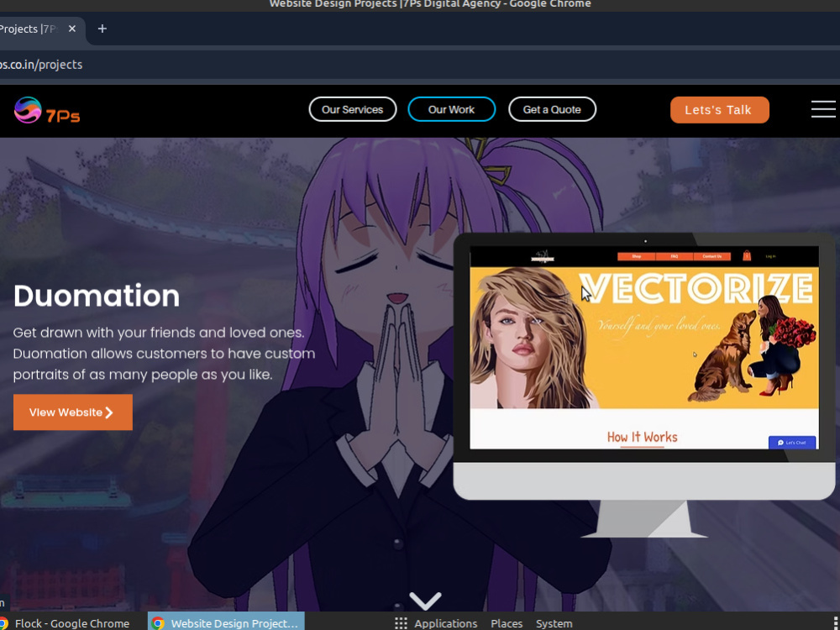The image size is (840, 630).
Task: Click the Chrome icon beside Website Design Project
Action: click(x=158, y=623)
